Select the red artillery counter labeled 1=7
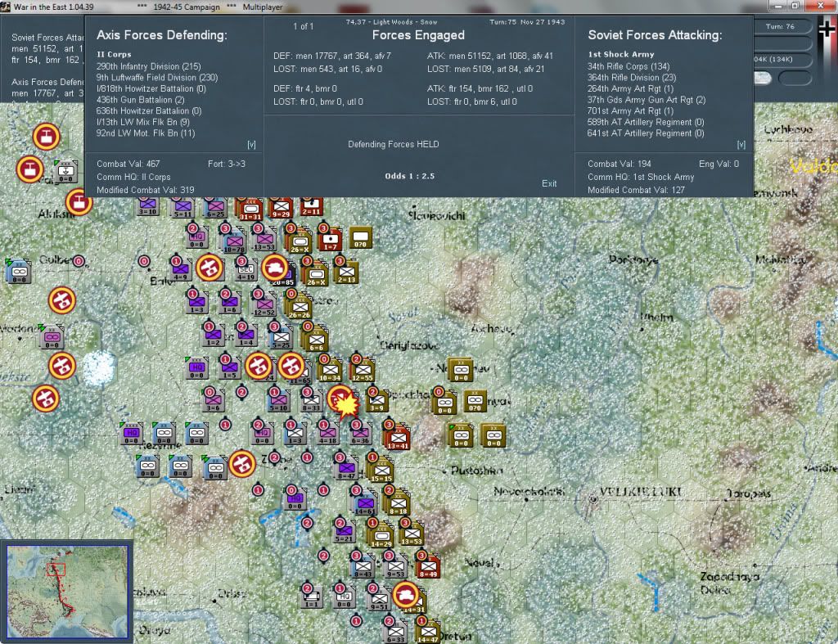Screen dimensions: 838x644 click(331, 240)
